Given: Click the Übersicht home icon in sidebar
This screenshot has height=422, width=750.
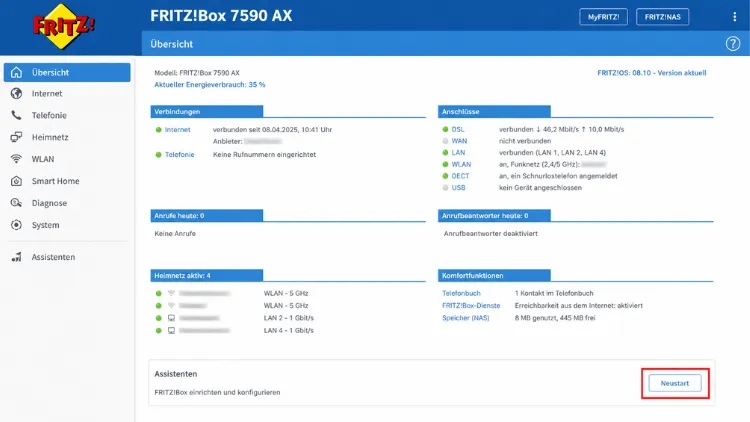Looking at the screenshot, I should pyautogui.click(x=16, y=72).
